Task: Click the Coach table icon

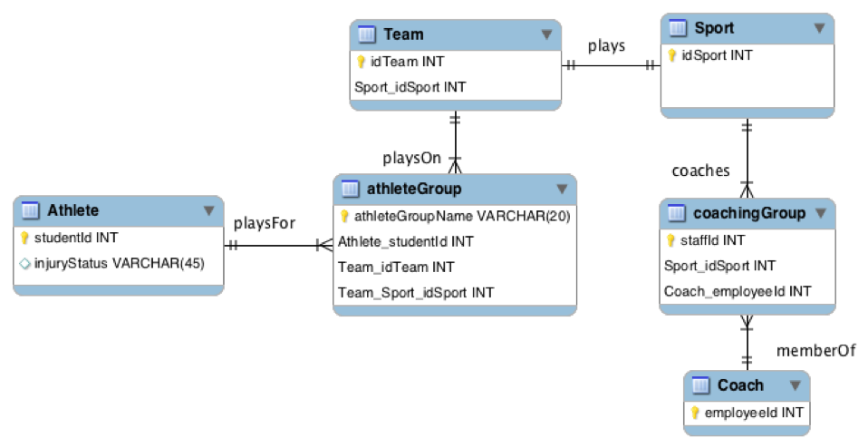Action: click(x=700, y=385)
